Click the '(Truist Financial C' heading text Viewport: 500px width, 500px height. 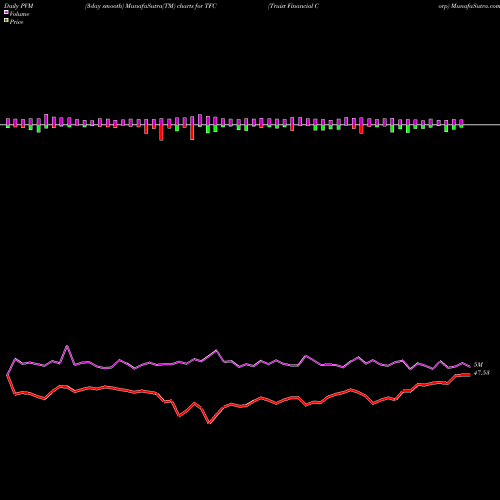[x=293, y=6]
